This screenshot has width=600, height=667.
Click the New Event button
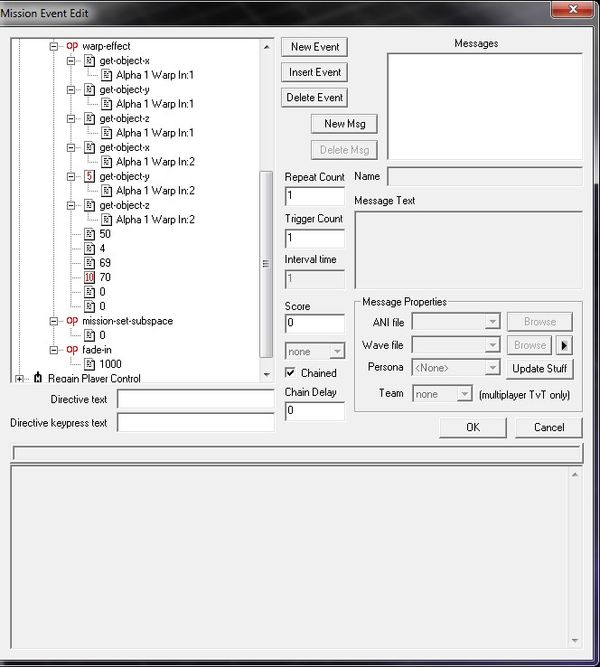pyautogui.click(x=314, y=47)
